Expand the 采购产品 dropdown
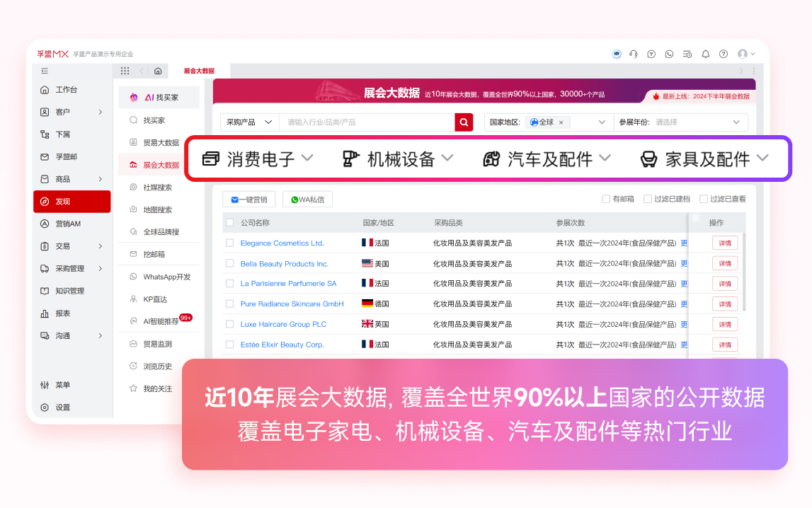 pos(248,122)
